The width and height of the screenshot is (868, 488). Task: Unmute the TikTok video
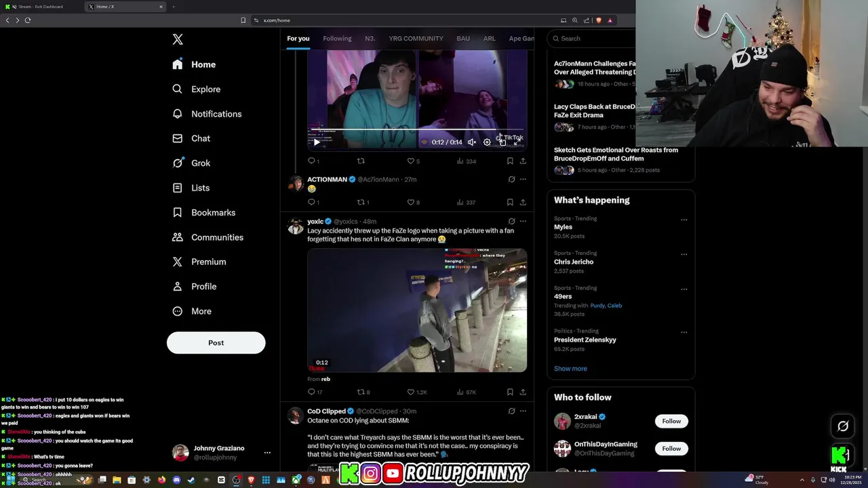pyautogui.click(x=472, y=142)
